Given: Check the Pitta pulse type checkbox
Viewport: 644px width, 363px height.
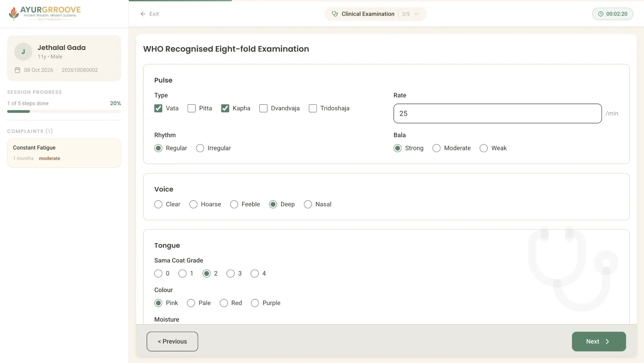Looking at the screenshot, I should [192, 108].
